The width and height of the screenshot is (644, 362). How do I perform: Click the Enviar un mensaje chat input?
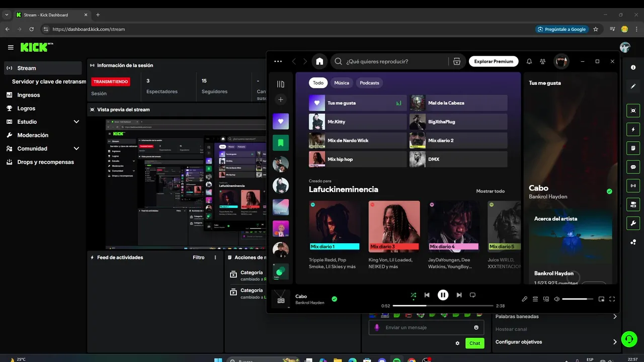point(426,328)
